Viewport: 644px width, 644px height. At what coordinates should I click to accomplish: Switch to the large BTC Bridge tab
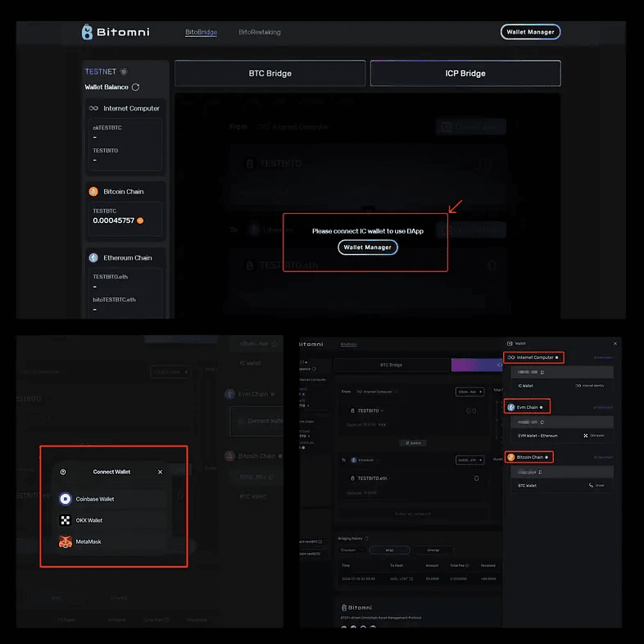tap(270, 74)
